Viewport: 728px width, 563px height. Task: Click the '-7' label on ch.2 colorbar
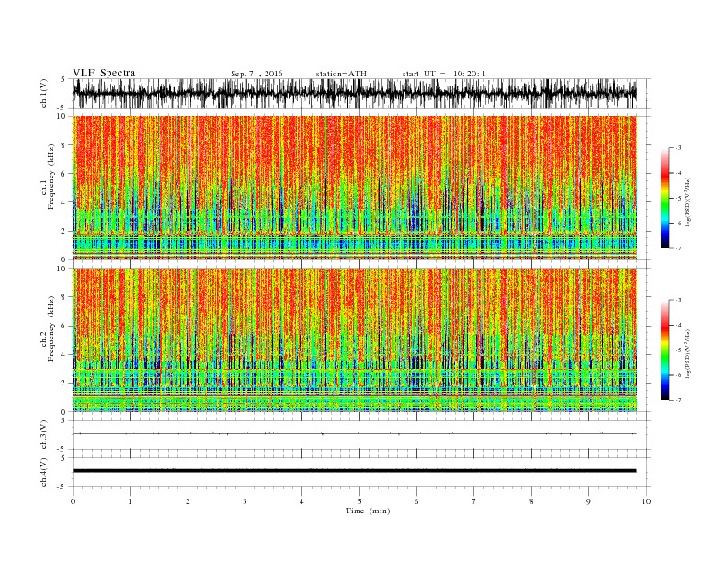678,400
